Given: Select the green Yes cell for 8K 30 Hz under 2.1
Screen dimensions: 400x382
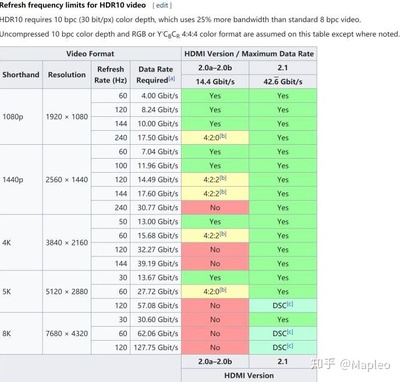Looking at the screenshot, I should pos(283,320).
